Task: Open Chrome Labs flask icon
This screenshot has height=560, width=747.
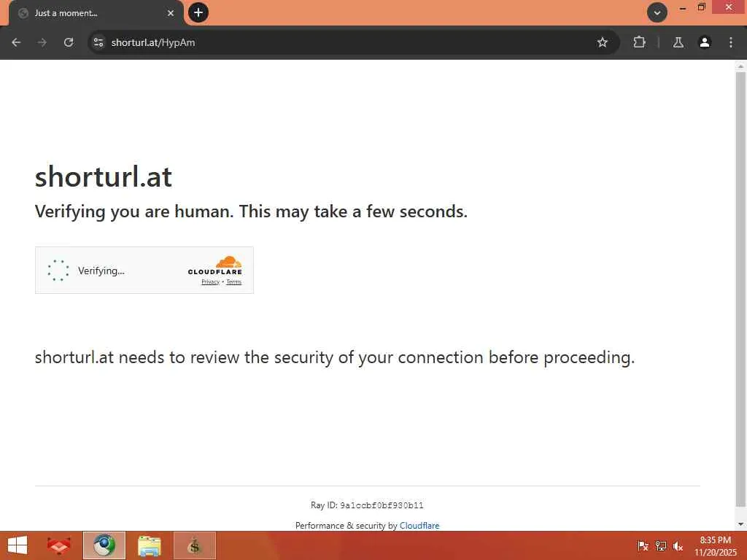Action: pyautogui.click(x=678, y=42)
